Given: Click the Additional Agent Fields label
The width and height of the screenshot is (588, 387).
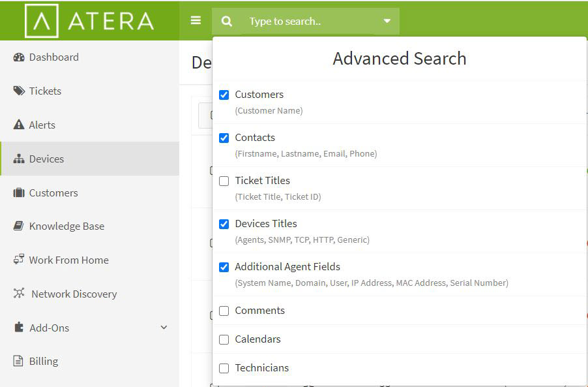Looking at the screenshot, I should pyautogui.click(x=287, y=267).
